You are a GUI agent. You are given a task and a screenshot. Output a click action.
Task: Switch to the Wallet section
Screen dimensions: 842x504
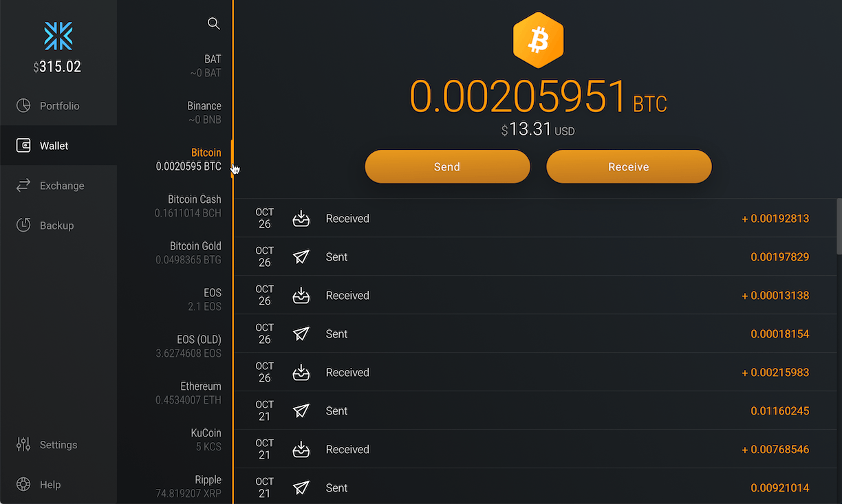[x=58, y=146]
